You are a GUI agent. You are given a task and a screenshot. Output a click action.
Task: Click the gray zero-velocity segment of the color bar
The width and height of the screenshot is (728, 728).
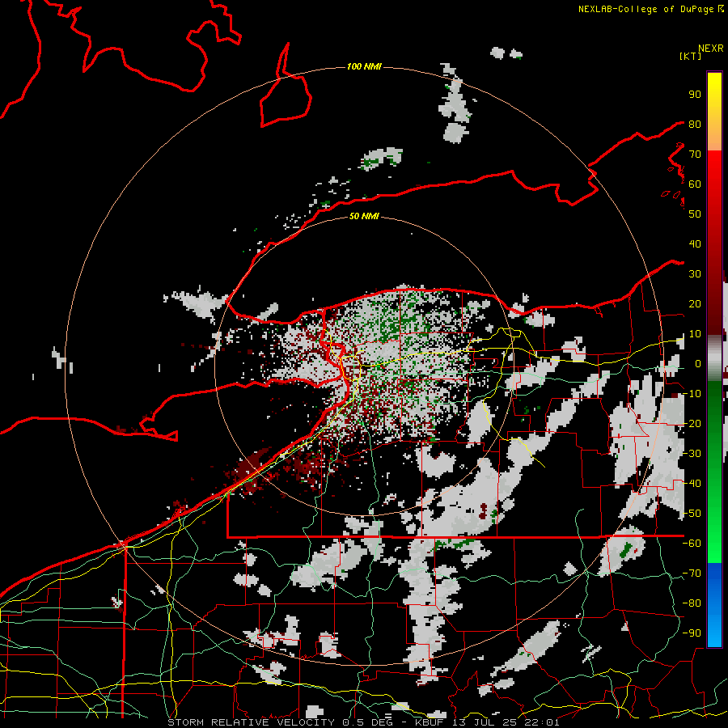coord(714,358)
